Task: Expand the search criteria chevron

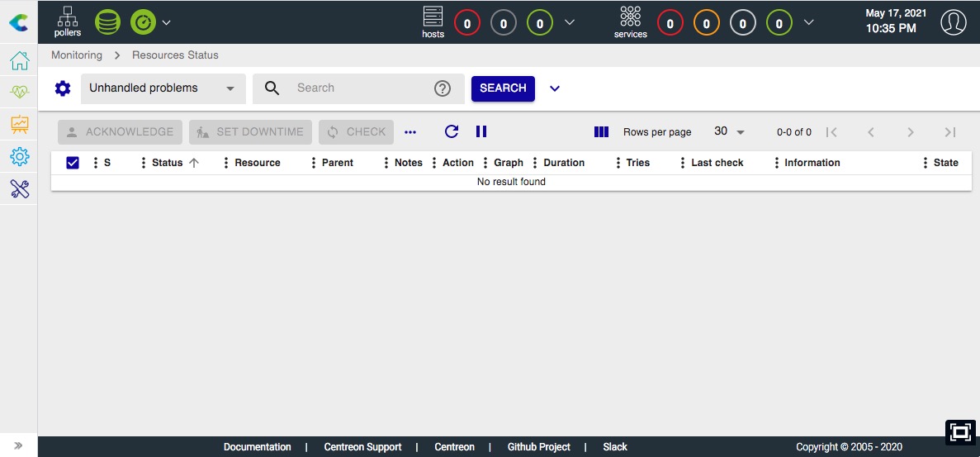Action: pos(555,88)
